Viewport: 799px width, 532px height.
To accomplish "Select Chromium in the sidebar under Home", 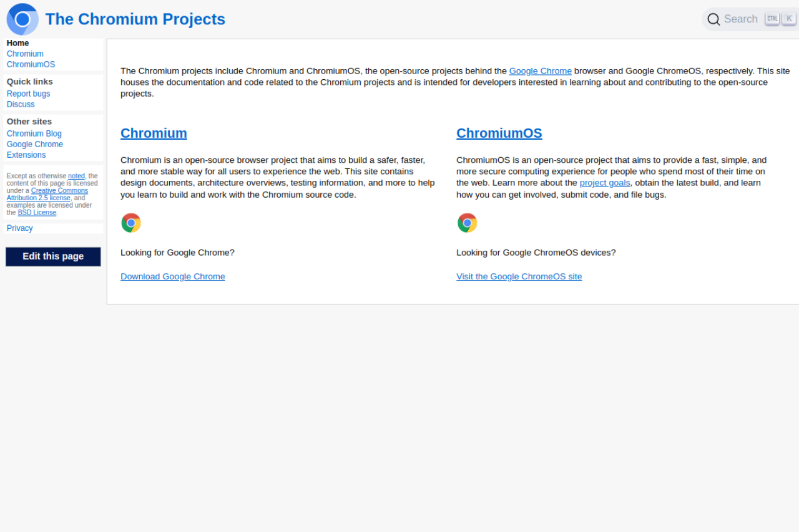I will tap(25, 54).
